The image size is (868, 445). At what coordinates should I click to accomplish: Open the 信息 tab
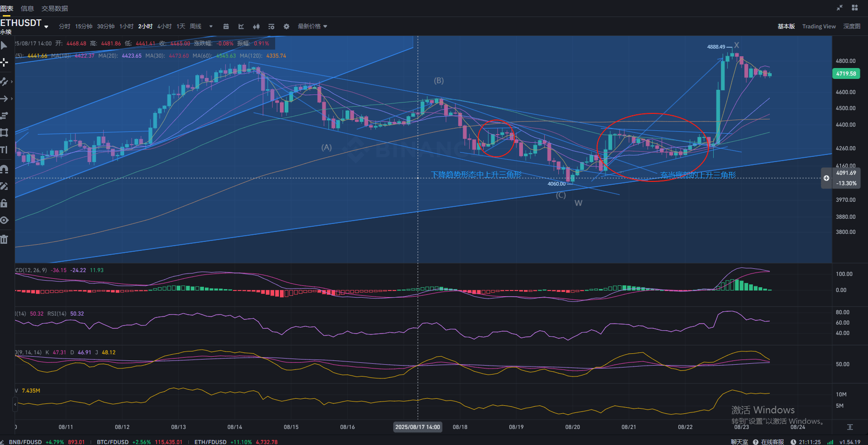point(27,9)
